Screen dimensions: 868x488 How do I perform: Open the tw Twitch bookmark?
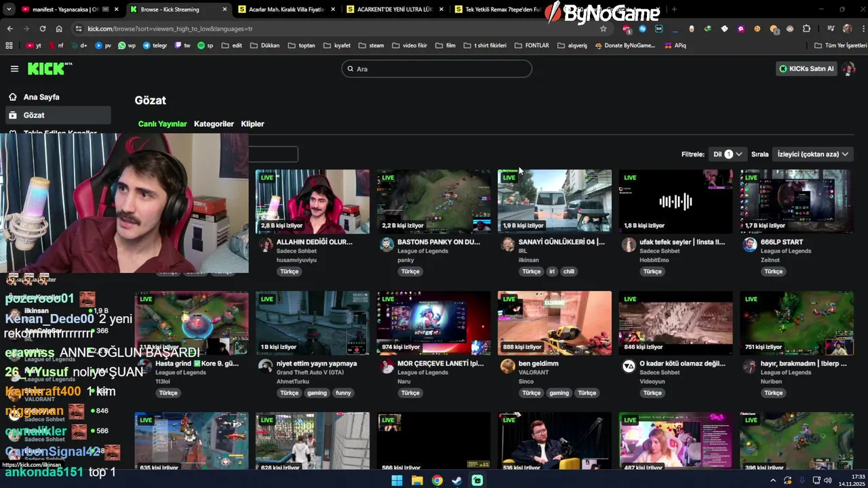coord(183,45)
